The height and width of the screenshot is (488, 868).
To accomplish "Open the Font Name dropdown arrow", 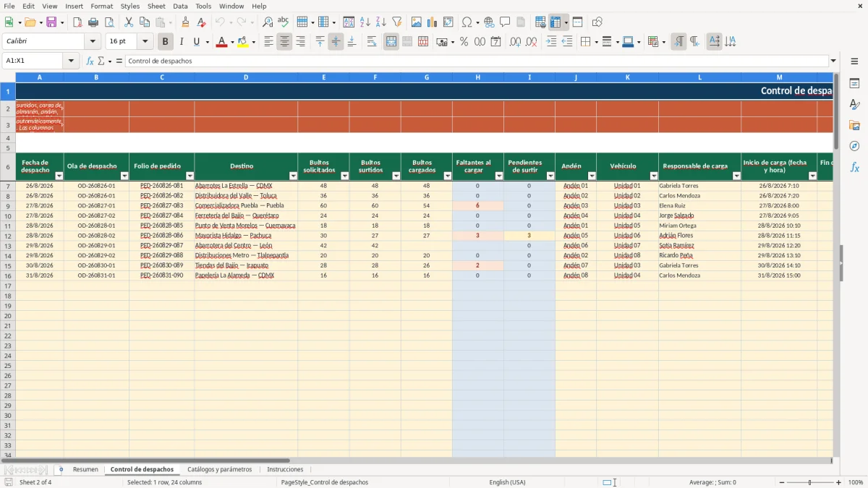I will [x=93, y=42].
